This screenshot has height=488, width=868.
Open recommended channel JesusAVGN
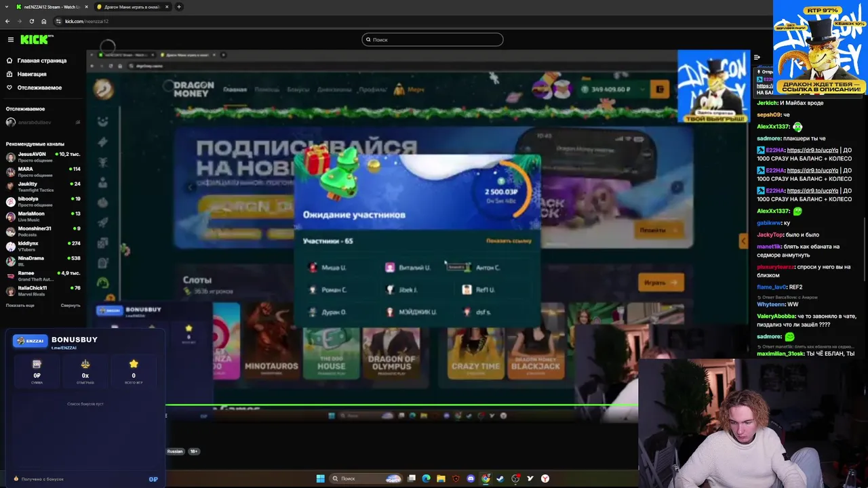[43, 157]
